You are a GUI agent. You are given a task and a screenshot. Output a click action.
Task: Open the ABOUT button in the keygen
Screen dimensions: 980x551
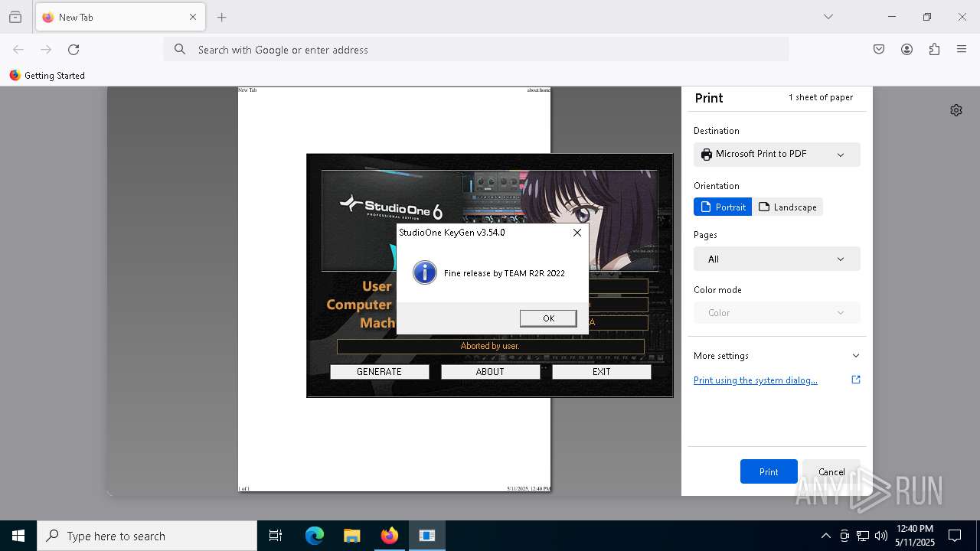(x=490, y=372)
